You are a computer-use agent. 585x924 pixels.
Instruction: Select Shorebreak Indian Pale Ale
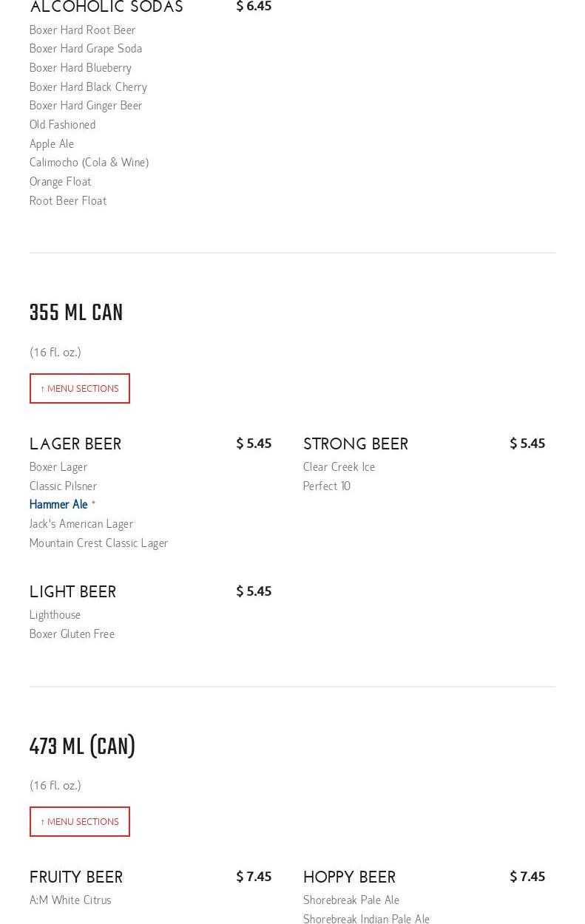366,919
